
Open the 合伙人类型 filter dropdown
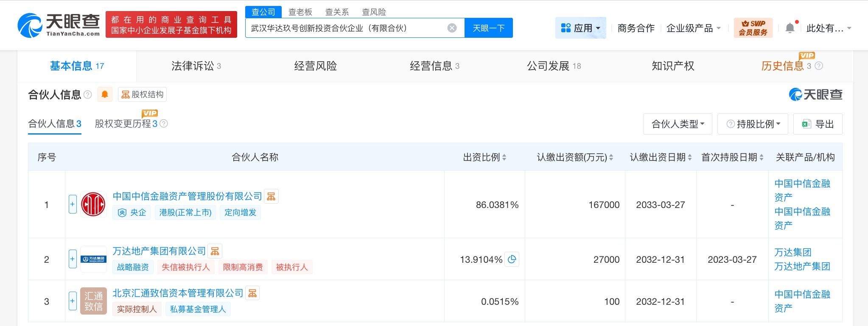(677, 124)
